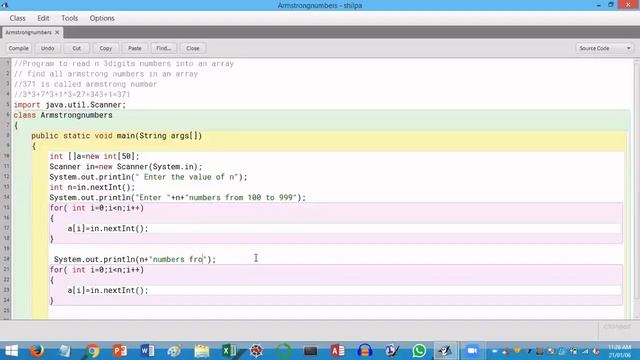Click the 'numbers fro' println line being typed
This screenshot has height=360, width=640.
[x=135, y=259]
